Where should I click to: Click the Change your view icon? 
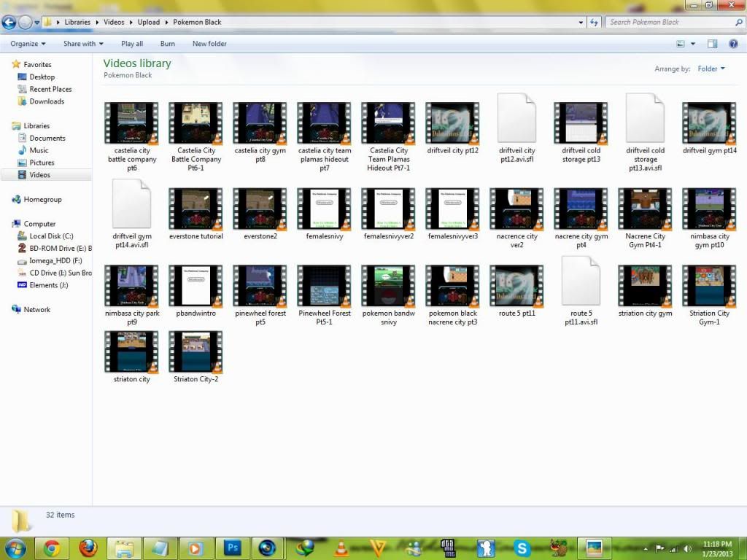(x=681, y=44)
